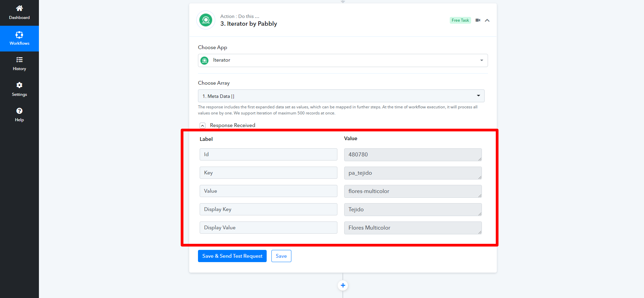Go to the Workflows section

(19, 39)
